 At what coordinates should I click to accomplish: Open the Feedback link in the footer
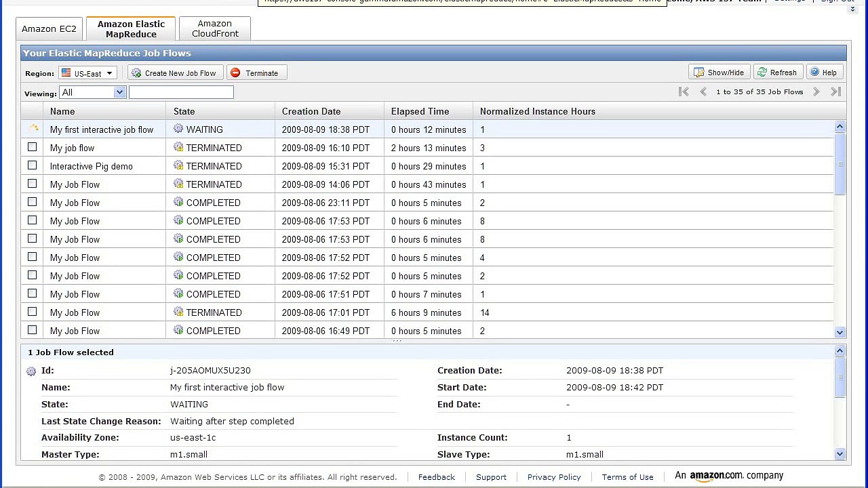click(437, 477)
